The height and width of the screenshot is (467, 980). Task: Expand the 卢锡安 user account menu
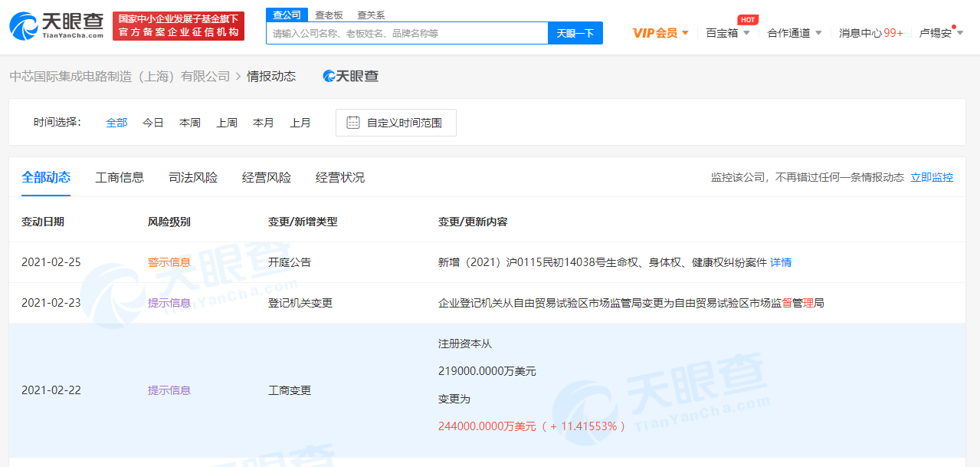coord(942,33)
